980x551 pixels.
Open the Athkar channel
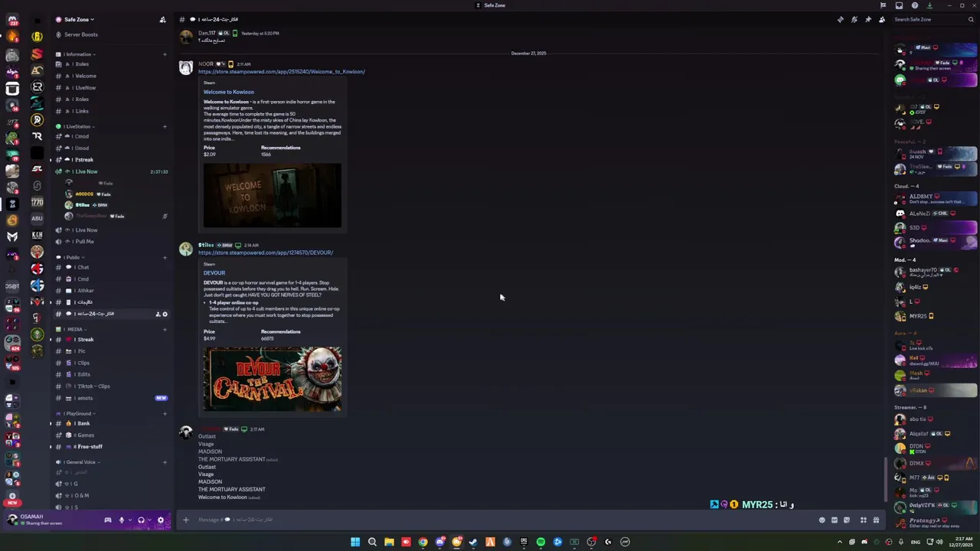112,290
